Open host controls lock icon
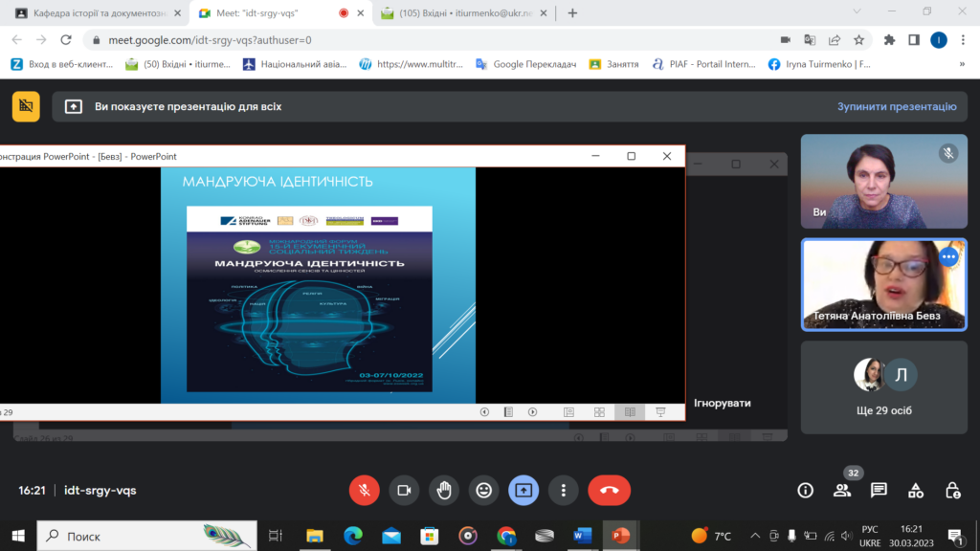This screenshot has width=980, height=551. [952, 490]
